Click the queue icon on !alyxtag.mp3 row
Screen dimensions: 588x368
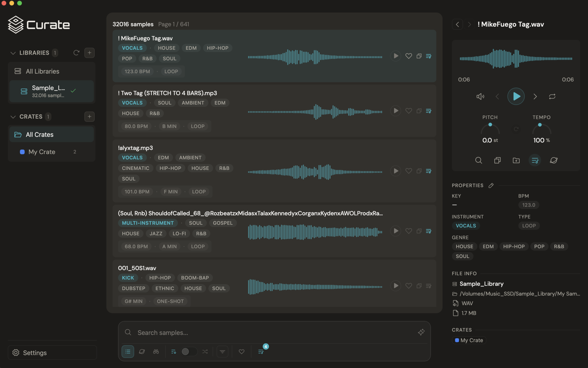[429, 171]
